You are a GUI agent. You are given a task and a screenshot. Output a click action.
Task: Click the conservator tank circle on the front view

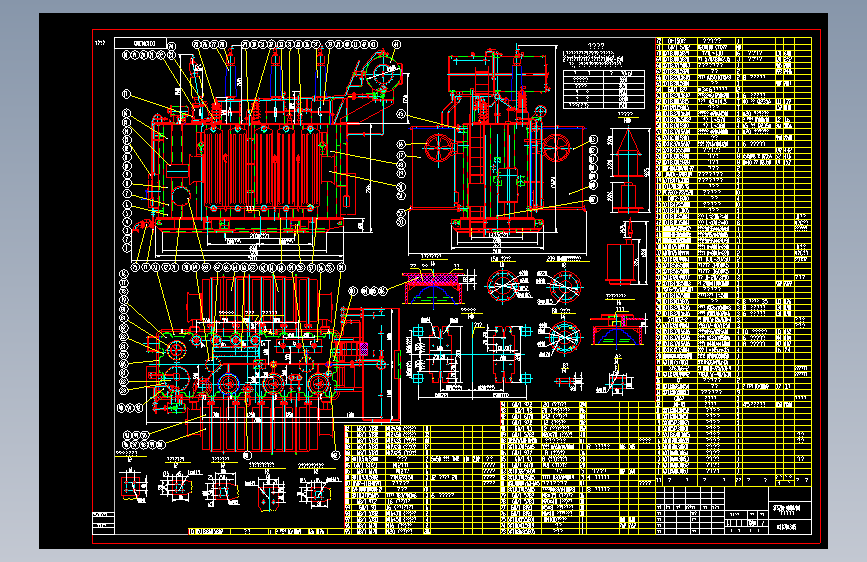pos(382,76)
